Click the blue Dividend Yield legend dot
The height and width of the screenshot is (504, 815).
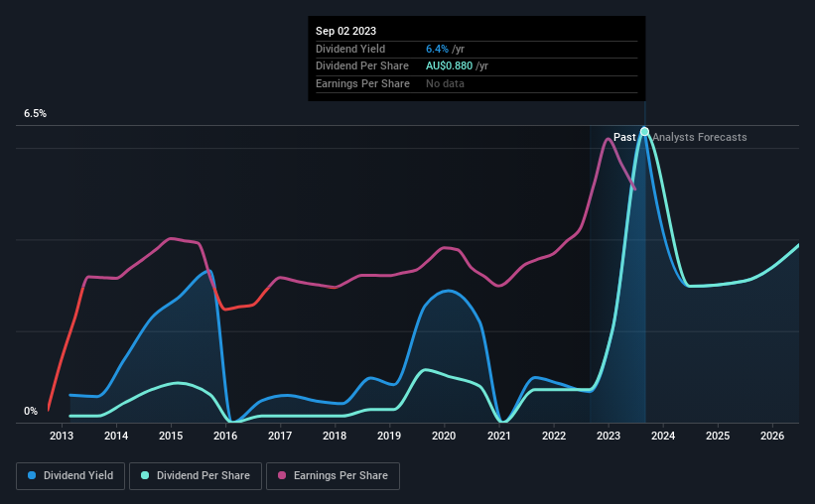click(32, 475)
